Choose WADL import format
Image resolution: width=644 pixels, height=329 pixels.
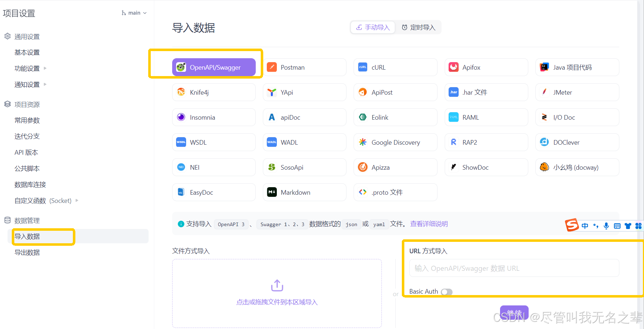coord(304,142)
